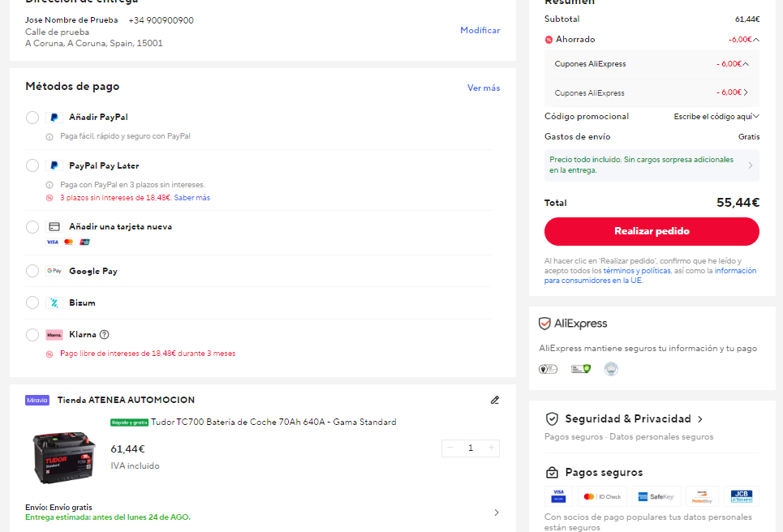Click the edit pencil icon for ATENEA AUTOMOCION
Viewport: 783px width, 532px height.
pyautogui.click(x=495, y=400)
